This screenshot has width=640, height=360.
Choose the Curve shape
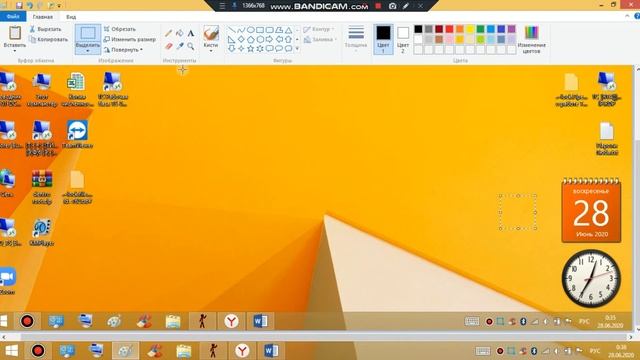[x=241, y=30]
